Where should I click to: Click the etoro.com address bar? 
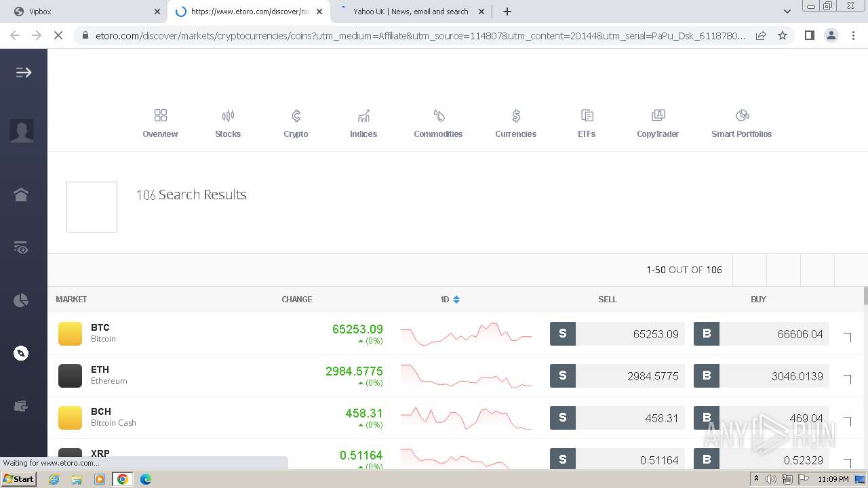click(420, 35)
